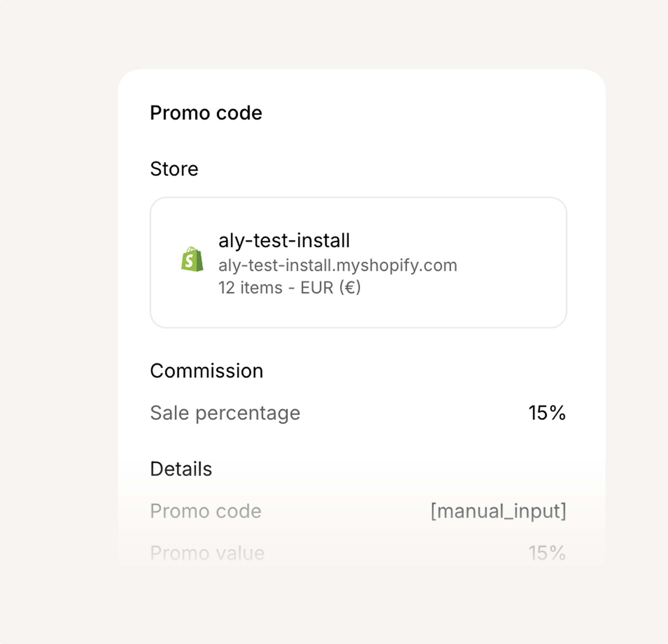The height and width of the screenshot is (644, 668).
Task: Click the "12 items" count text
Action: [x=250, y=288]
